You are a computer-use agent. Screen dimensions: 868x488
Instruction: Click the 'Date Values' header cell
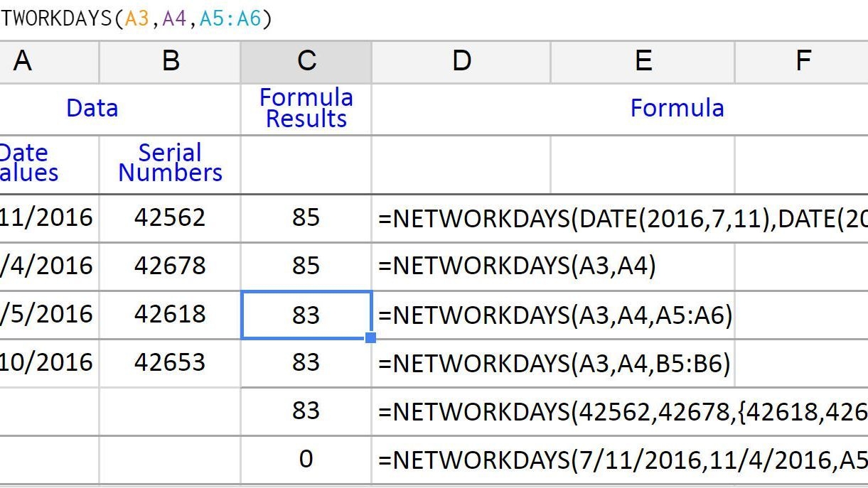(x=48, y=163)
